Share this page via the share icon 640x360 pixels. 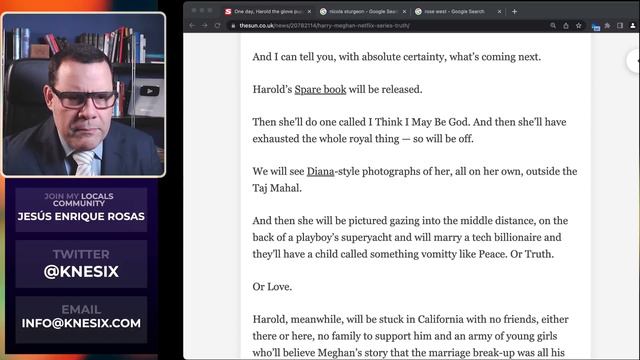tap(566, 25)
